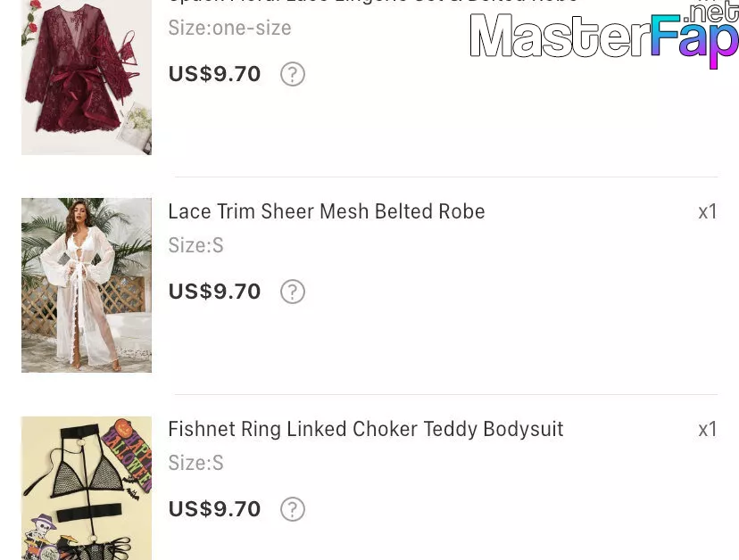Tap the question mark next to Fishnet Bodysuit price

pyautogui.click(x=293, y=509)
